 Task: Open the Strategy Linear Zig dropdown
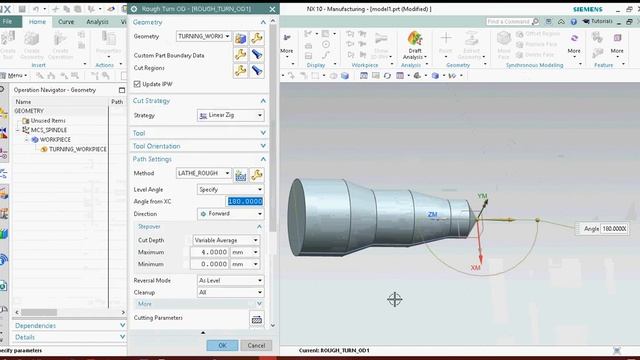pos(231,116)
